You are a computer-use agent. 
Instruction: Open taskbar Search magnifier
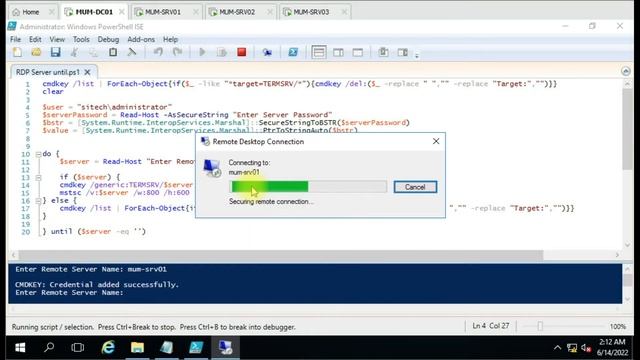click(49, 347)
